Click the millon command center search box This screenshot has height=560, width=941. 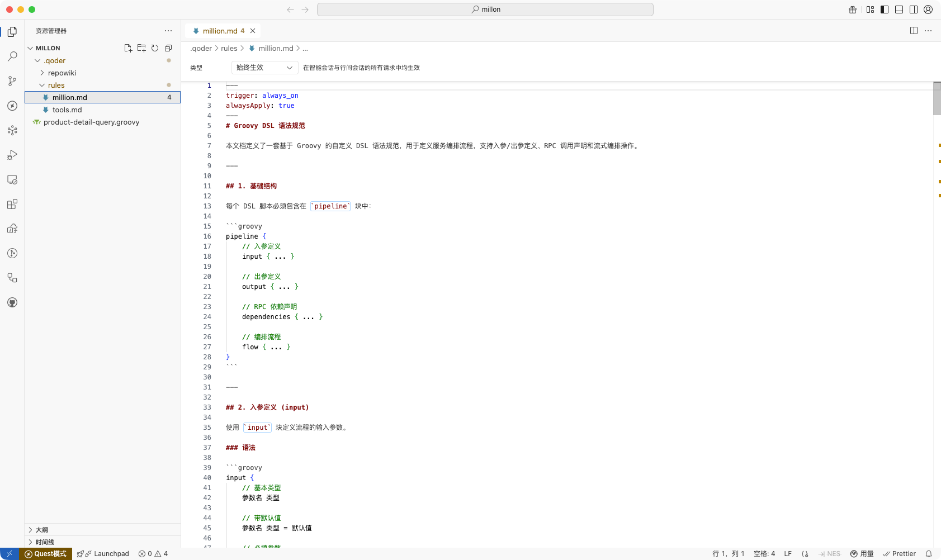click(485, 10)
